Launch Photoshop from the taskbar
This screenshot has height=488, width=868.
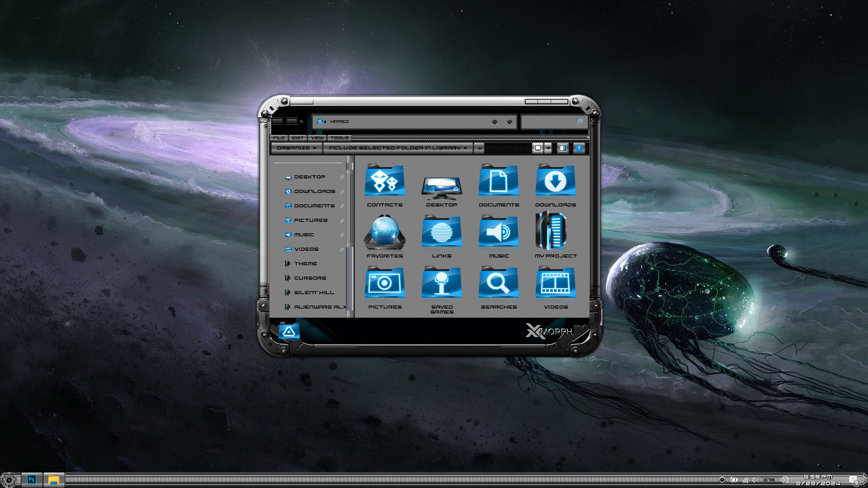point(31,479)
